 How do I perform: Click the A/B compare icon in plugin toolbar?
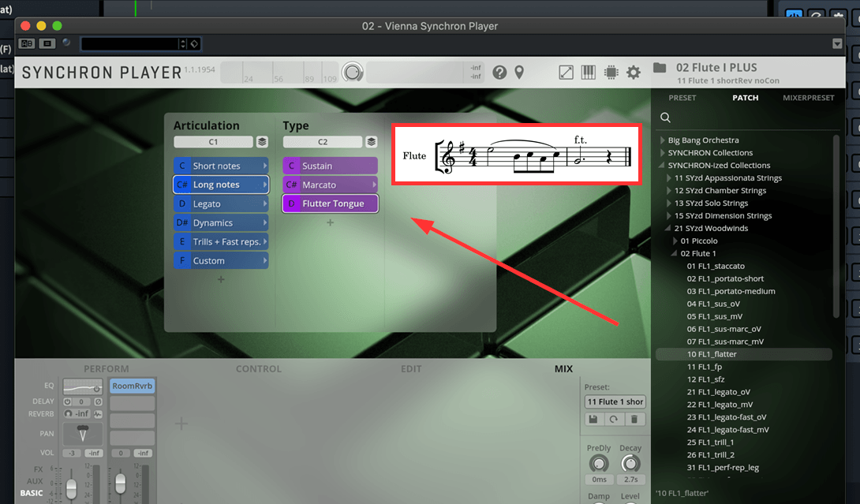[x=26, y=43]
